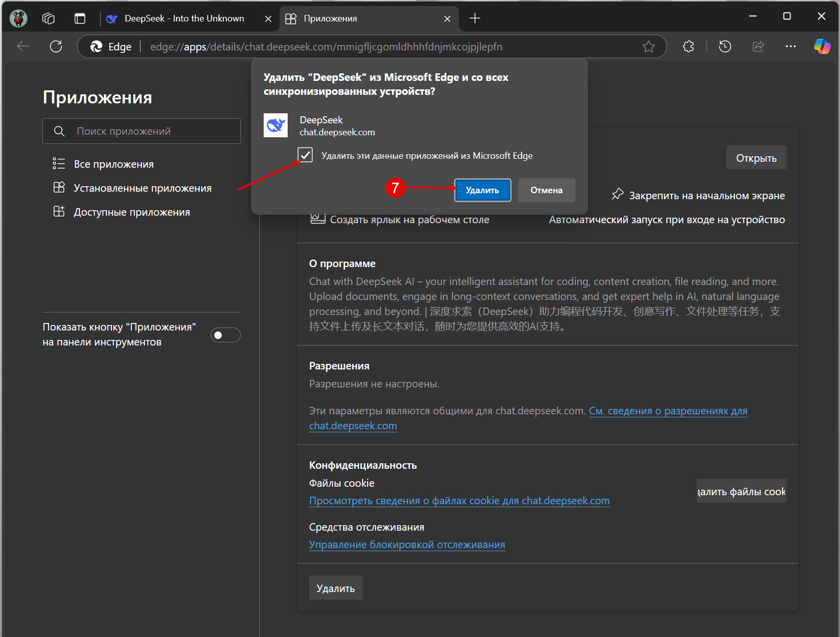
Task: Click Создать ярлык на рабочем столе
Action: (x=400, y=219)
